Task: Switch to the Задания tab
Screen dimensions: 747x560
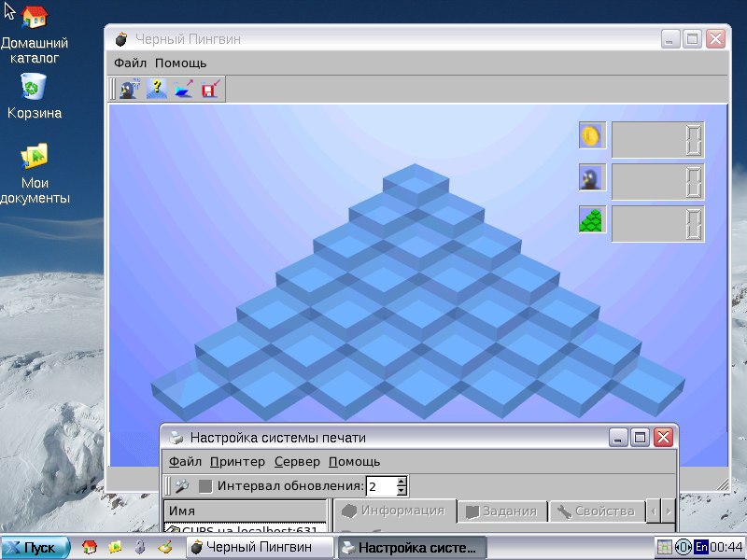Action: tap(502, 511)
